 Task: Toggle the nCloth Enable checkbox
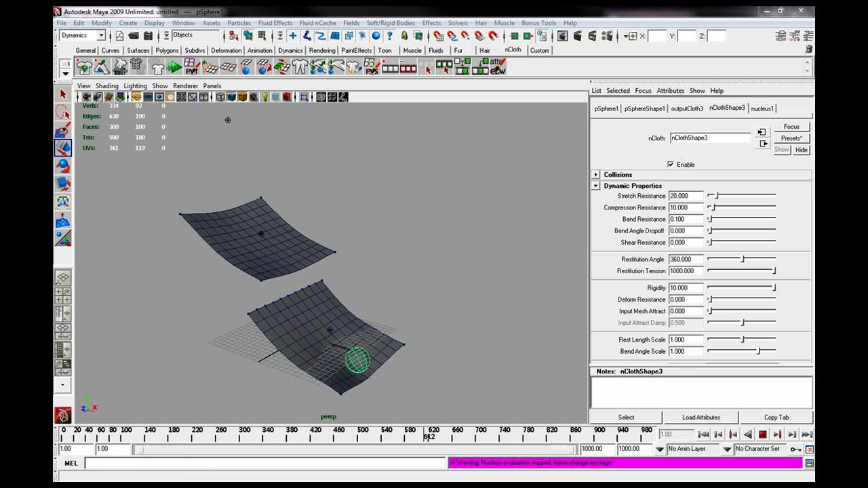point(671,165)
